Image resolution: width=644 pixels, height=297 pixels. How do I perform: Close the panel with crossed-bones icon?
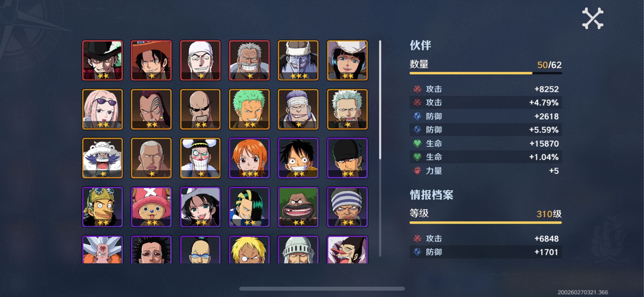[593, 18]
